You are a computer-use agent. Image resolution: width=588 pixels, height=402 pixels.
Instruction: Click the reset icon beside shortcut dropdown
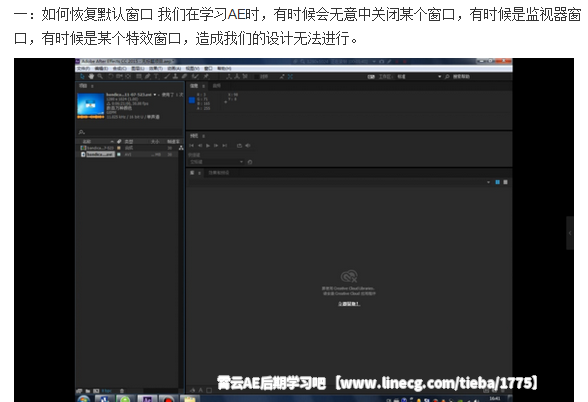click(x=250, y=162)
